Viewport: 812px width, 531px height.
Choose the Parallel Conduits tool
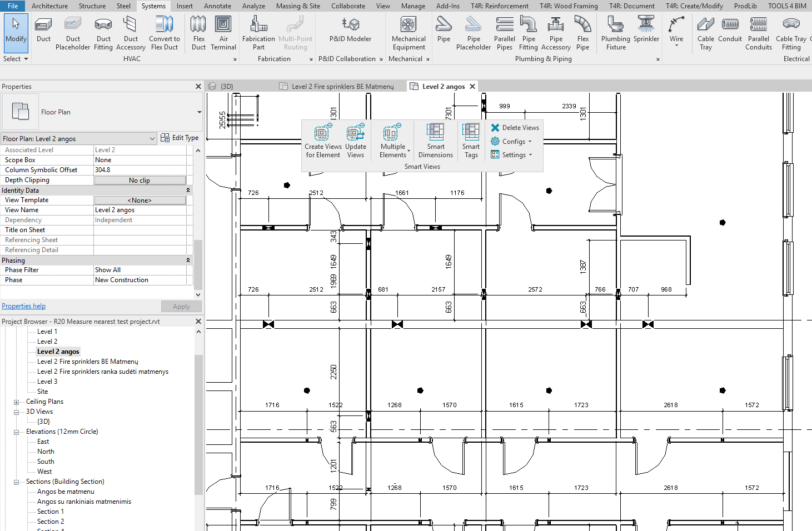(x=759, y=33)
